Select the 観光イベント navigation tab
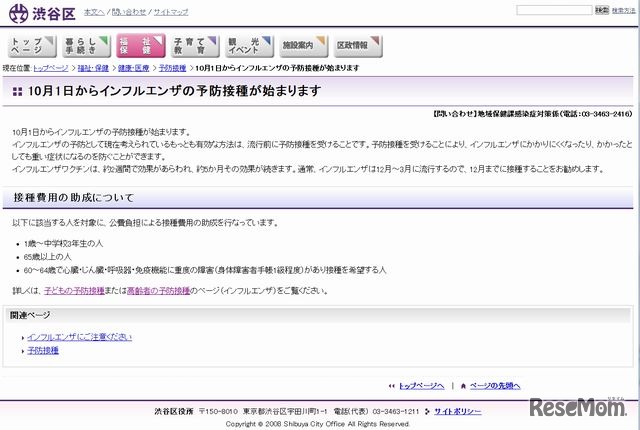 click(x=249, y=46)
